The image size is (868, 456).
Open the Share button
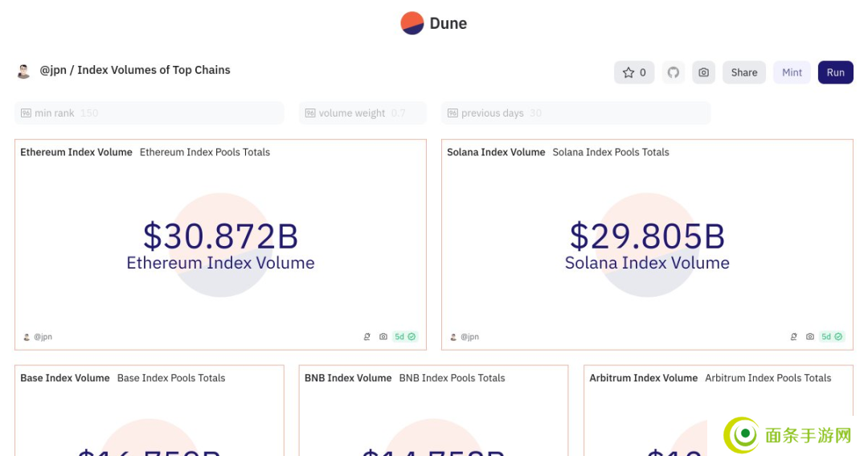point(744,72)
